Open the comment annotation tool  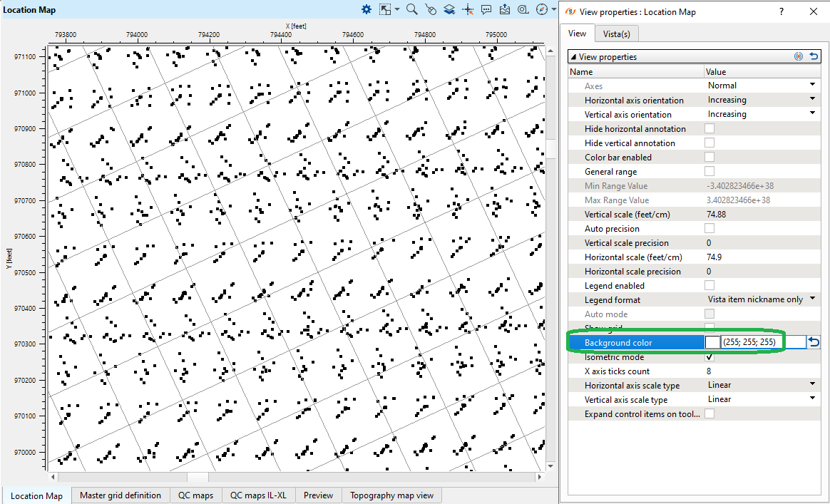[486, 9]
